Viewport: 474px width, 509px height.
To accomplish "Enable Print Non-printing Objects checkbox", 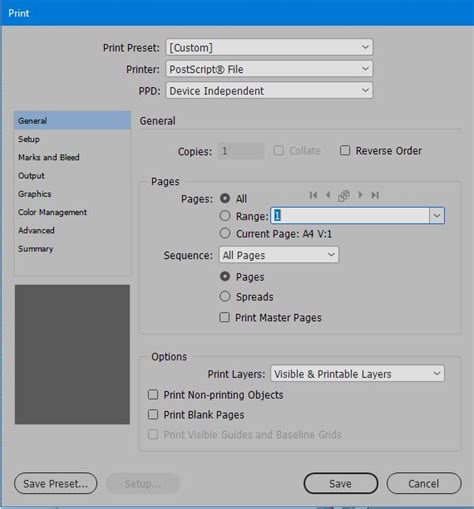I will (153, 395).
